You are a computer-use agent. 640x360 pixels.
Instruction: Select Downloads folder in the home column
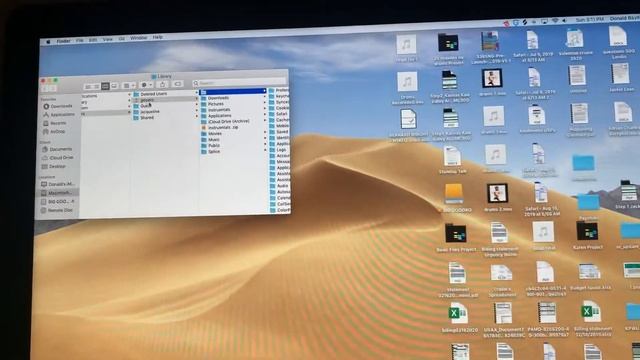[215, 98]
